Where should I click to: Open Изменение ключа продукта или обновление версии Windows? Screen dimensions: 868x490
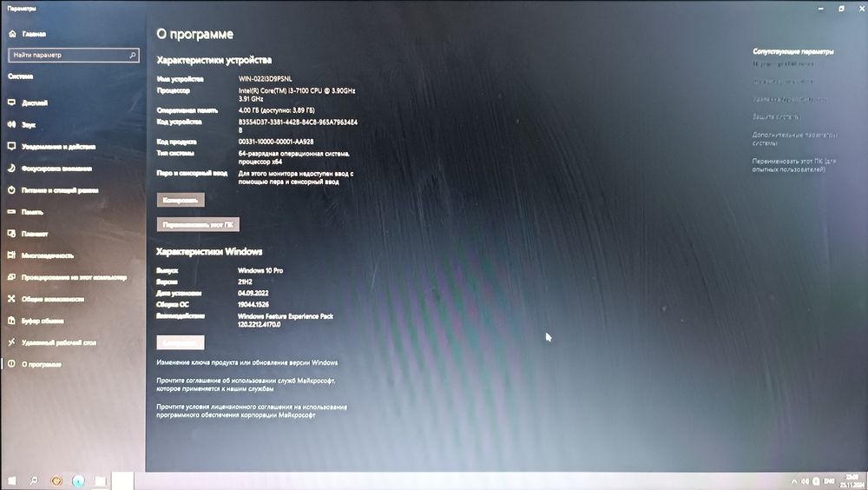247,362
